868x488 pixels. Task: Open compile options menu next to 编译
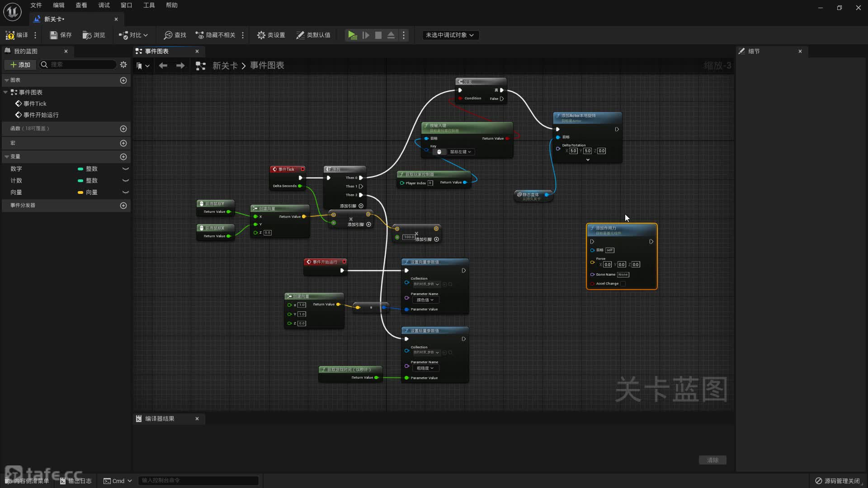click(x=35, y=35)
